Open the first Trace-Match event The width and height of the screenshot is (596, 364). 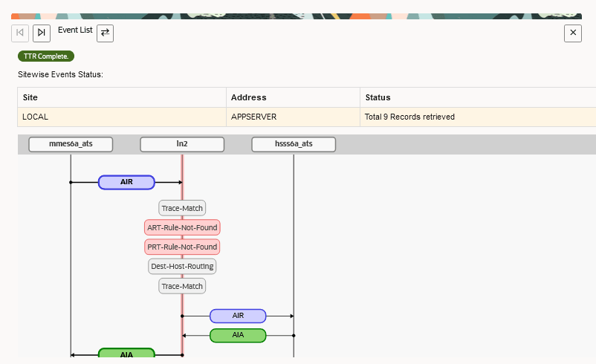click(182, 208)
